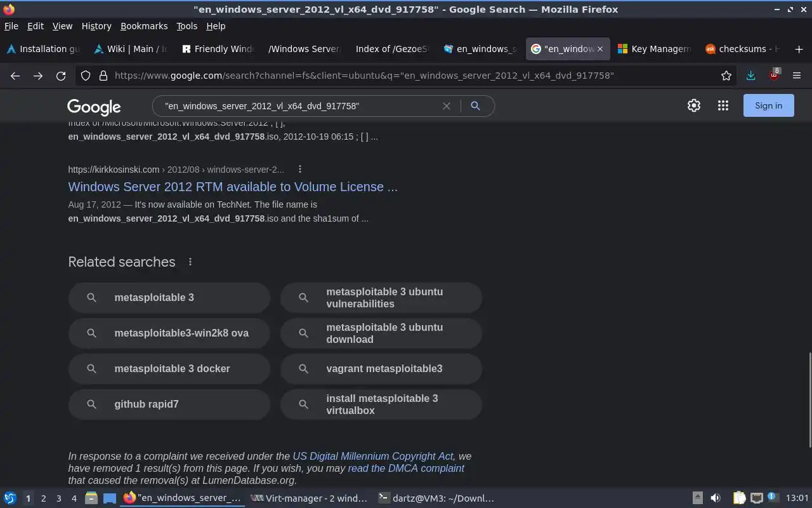Switch to the Index of /Gezoe tab
The image size is (812, 508).
click(391, 49)
